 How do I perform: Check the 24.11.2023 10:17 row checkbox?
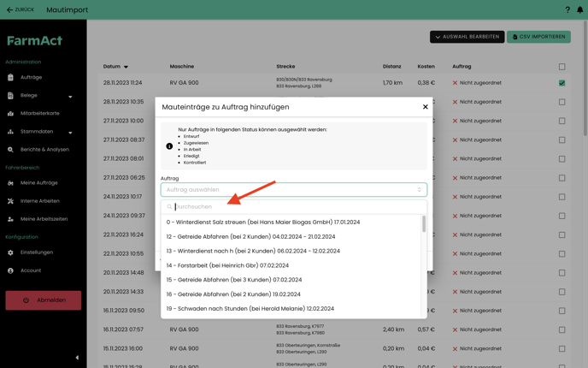click(x=562, y=197)
